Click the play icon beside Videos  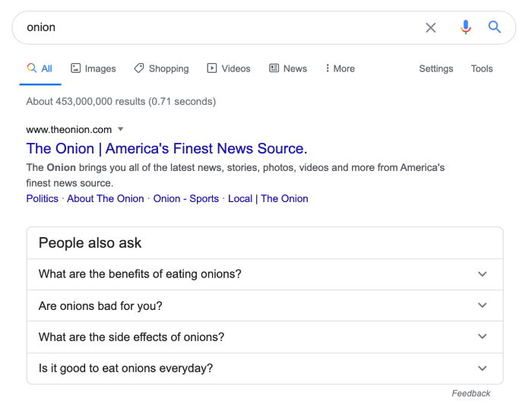point(212,68)
